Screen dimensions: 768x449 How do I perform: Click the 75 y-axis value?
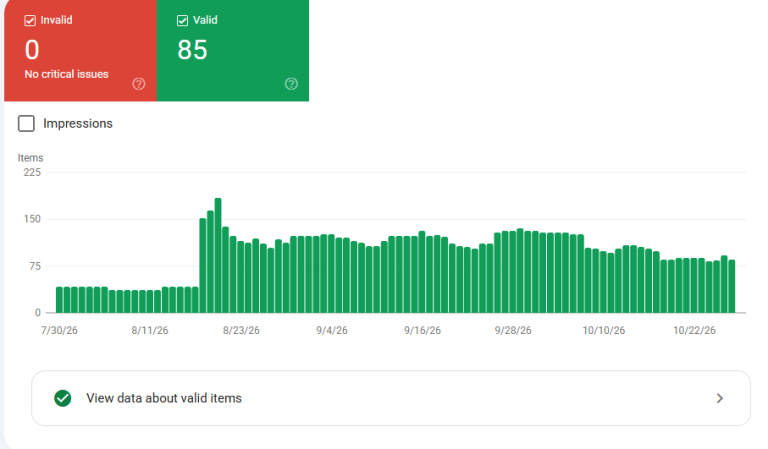(35, 266)
